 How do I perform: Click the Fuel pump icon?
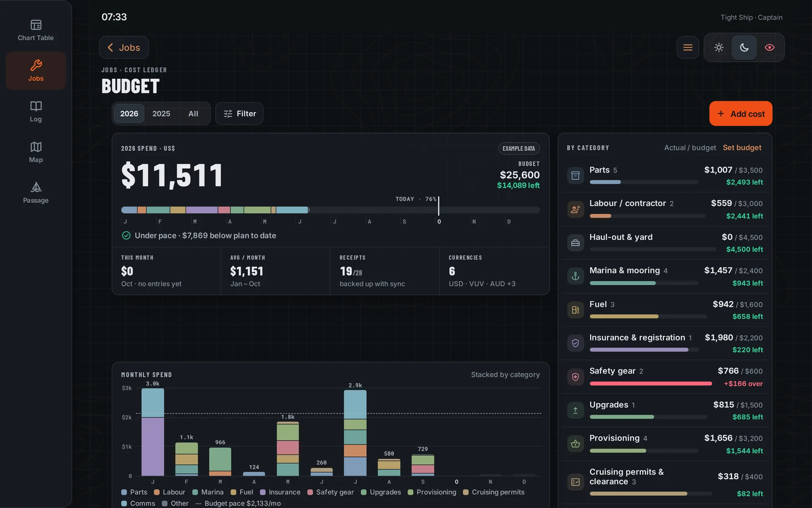tap(575, 310)
